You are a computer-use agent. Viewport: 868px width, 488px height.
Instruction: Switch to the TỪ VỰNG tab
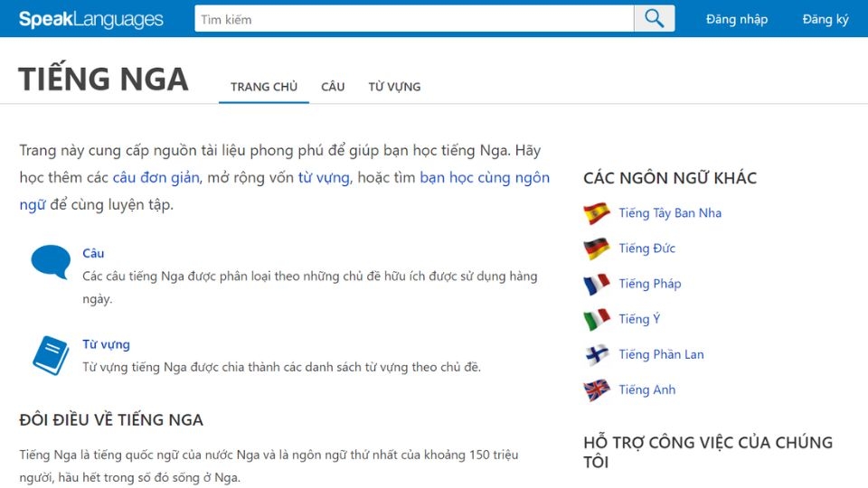coord(395,87)
